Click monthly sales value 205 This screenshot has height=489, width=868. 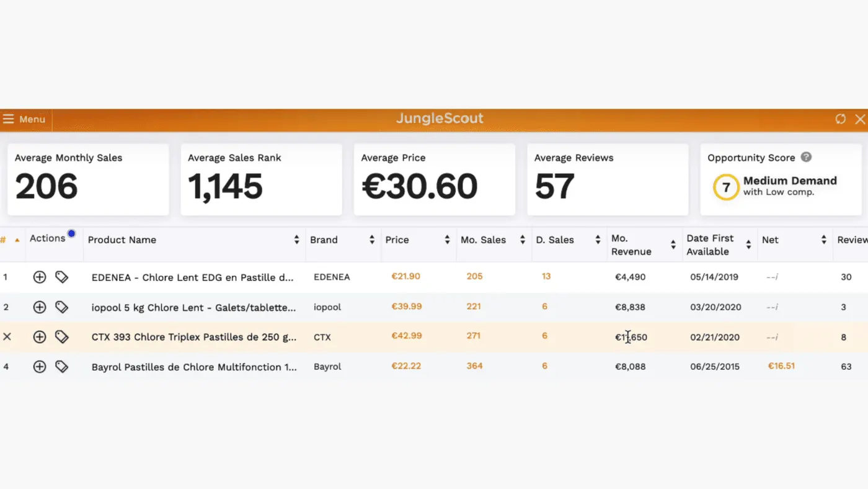tap(474, 276)
